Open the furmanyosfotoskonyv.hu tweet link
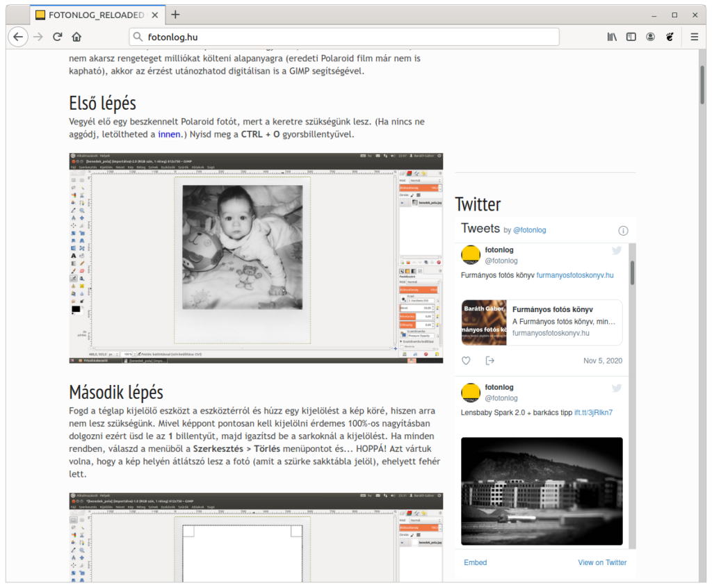This screenshot has width=712, height=588. click(x=575, y=275)
